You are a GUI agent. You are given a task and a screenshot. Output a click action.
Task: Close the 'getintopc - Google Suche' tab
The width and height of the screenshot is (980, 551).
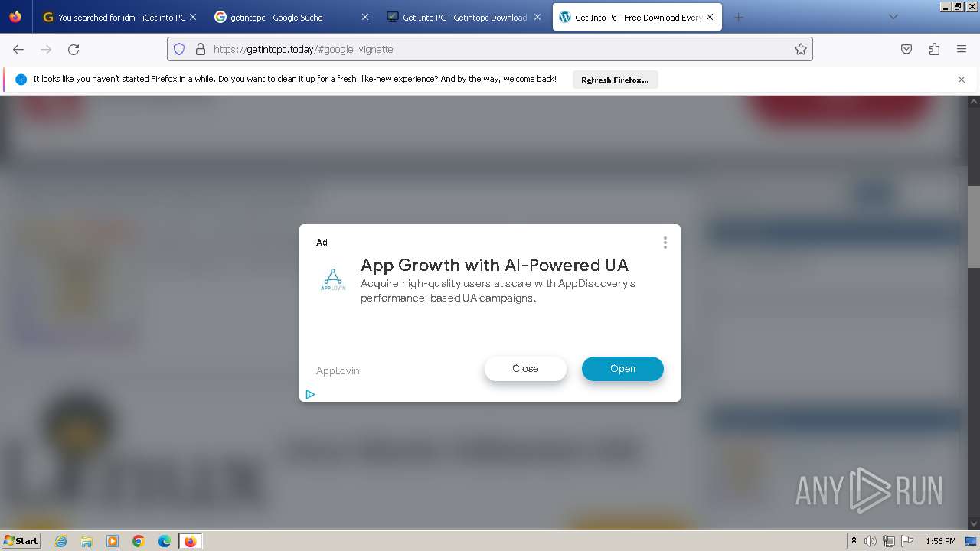[365, 17]
